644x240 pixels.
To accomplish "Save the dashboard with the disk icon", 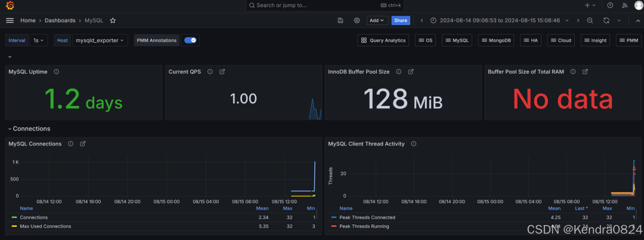I will click(x=340, y=20).
